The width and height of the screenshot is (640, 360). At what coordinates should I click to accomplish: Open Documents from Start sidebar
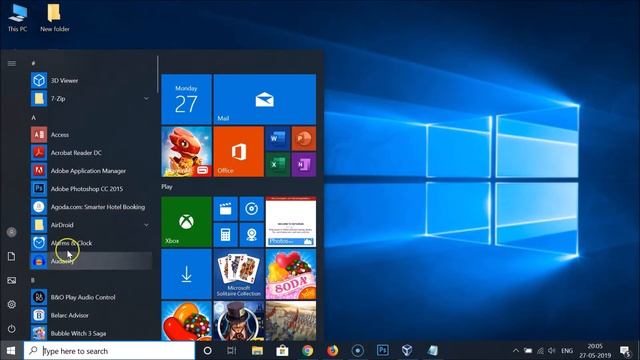pyautogui.click(x=12, y=256)
